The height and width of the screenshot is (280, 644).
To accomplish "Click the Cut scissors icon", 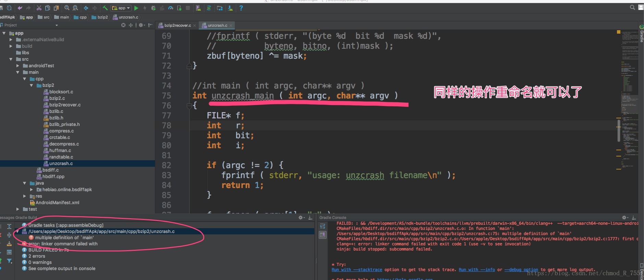I will point(39,8).
